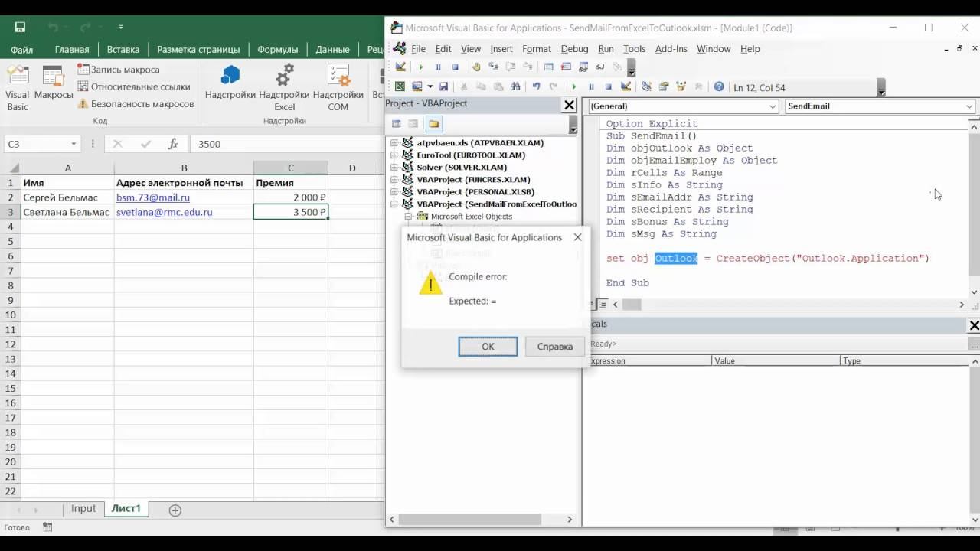Toggle Folders in Project panel

(x=434, y=124)
